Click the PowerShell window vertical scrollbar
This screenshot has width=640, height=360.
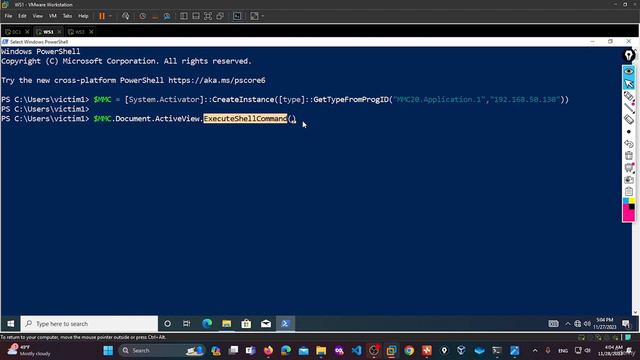(x=635, y=181)
